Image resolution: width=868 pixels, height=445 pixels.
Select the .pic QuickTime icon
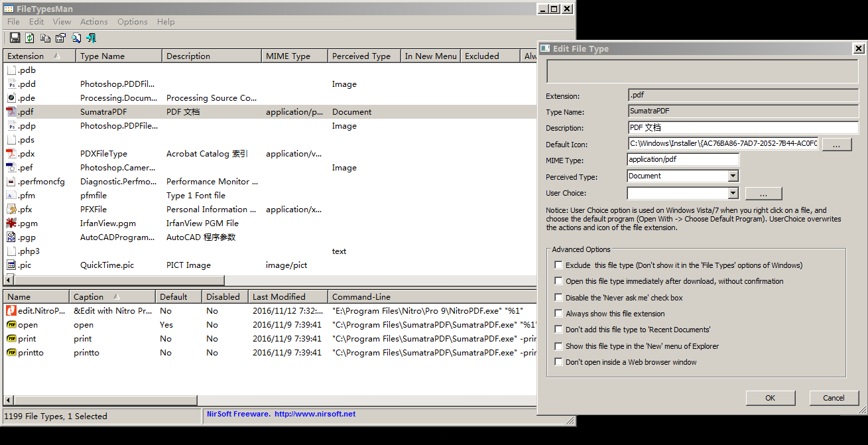click(11, 265)
